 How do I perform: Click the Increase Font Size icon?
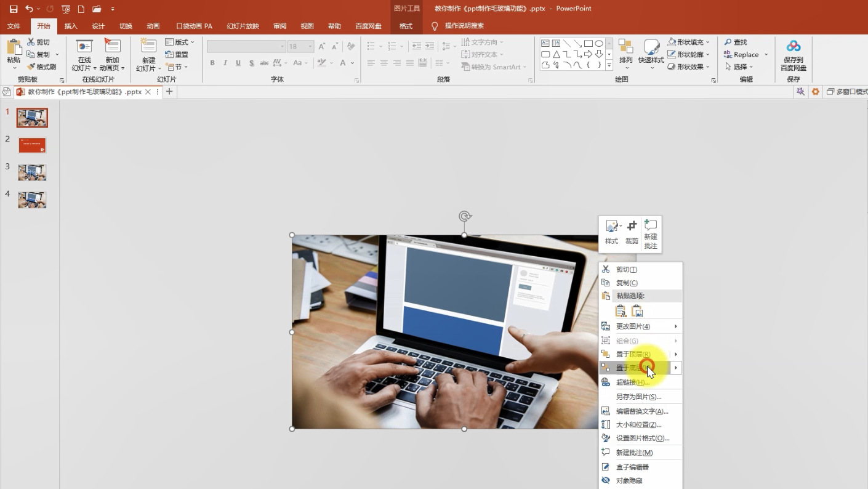click(x=321, y=46)
